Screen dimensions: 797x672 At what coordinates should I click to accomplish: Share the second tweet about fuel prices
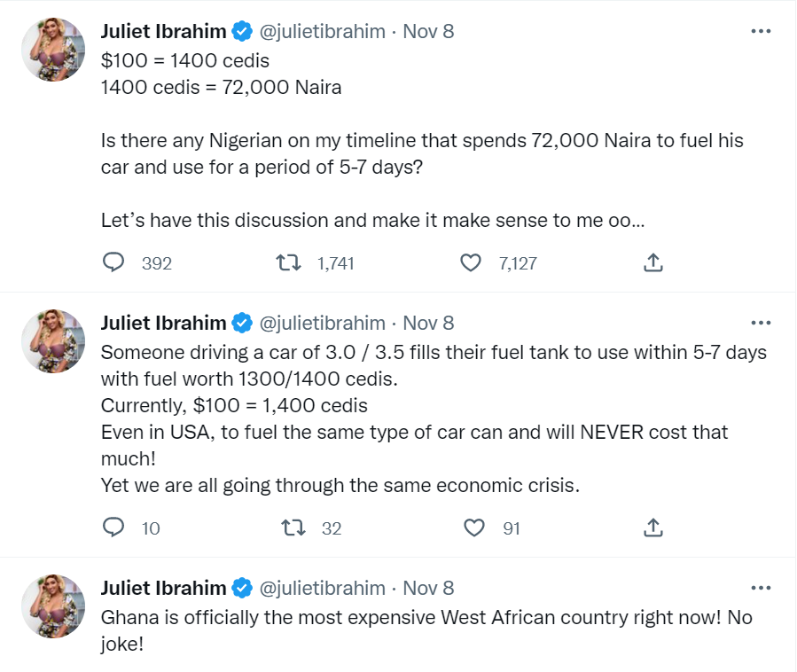pos(652,527)
